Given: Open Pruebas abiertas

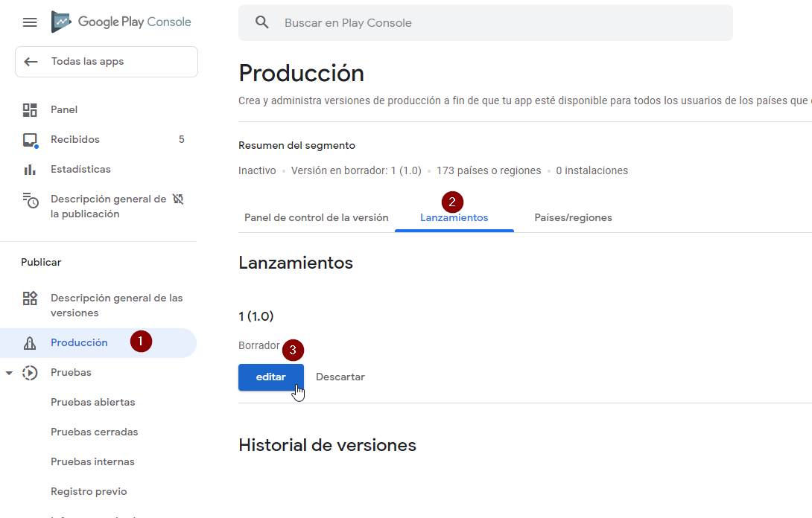Looking at the screenshot, I should (92, 402).
